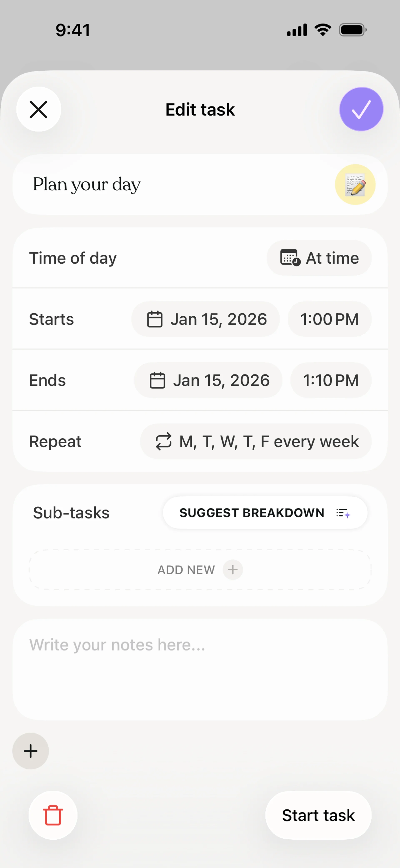Delete the task with the red trash icon
Screen dimensions: 400x868
click(x=53, y=815)
